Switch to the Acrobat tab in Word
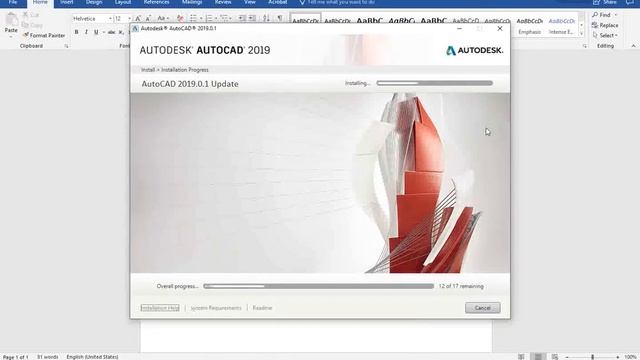The height and width of the screenshot is (360, 640). tap(278, 2)
